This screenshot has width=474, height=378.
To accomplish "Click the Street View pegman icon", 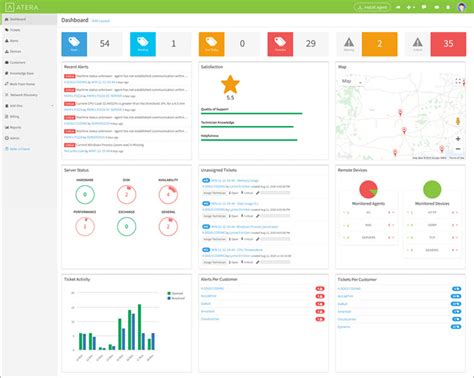I will [x=458, y=121].
